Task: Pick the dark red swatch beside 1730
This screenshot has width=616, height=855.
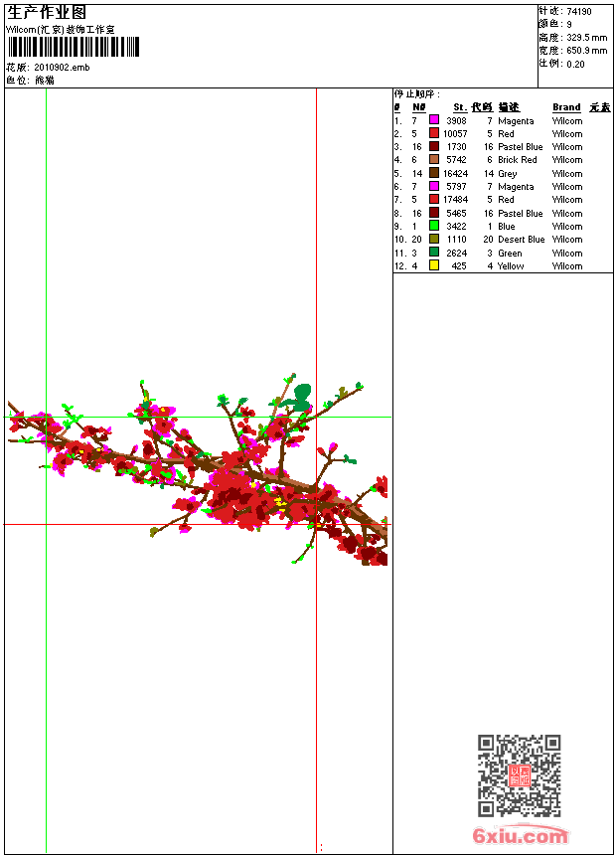Action: pos(434,146)
